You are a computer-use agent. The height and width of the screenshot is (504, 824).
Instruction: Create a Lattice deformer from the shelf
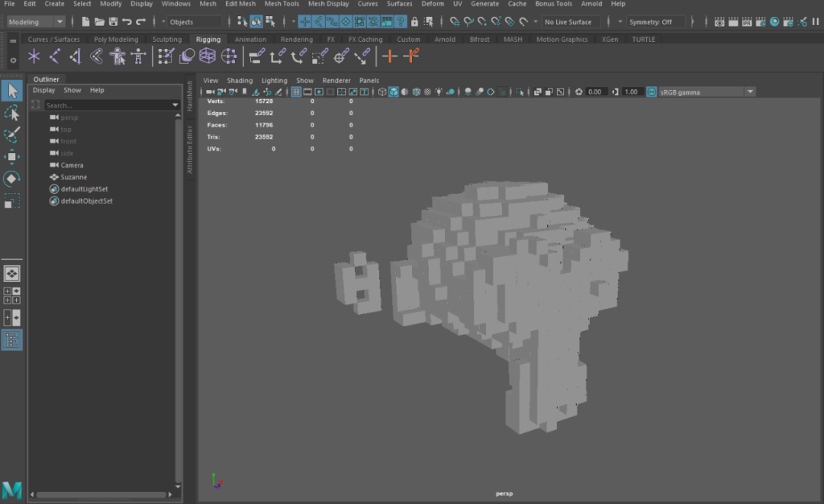[208, 56]
